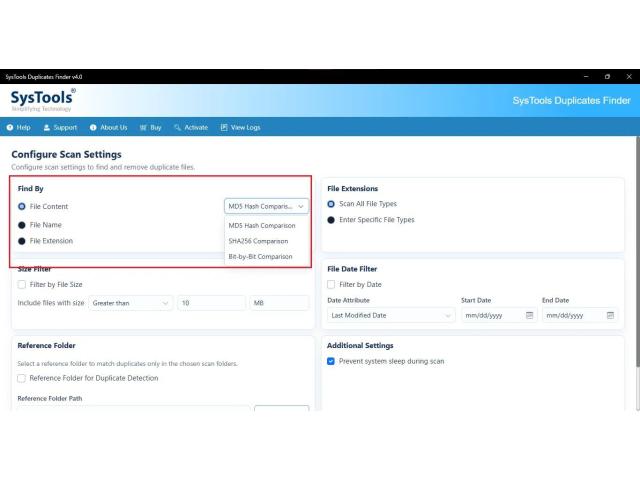Minimize the Duplicates Finder window

pos(586,76)
